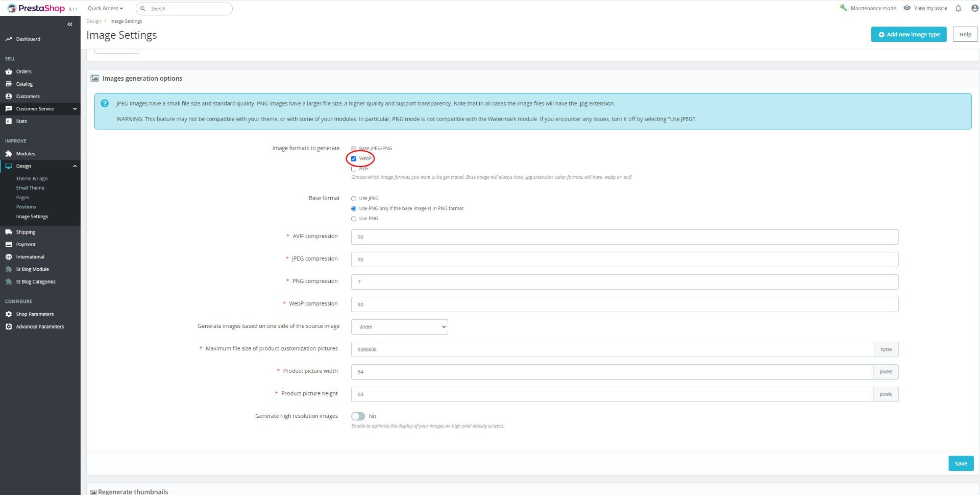Viewport: 980px width, 495px height.
Task: Open Pages submenu item
Action: (22, 197)
